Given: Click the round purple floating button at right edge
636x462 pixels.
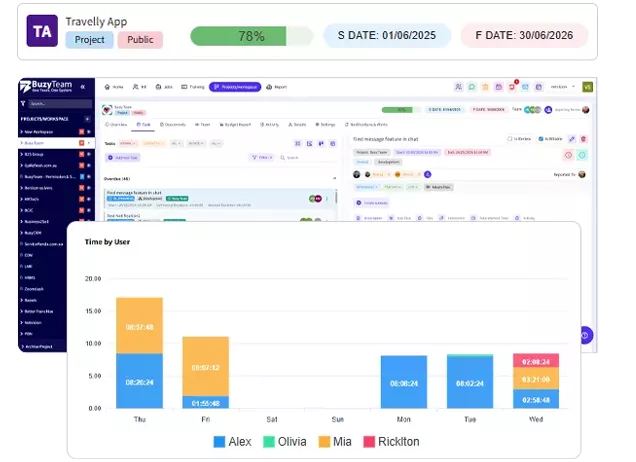Looking at the screenshot, I should click(586, 335).
